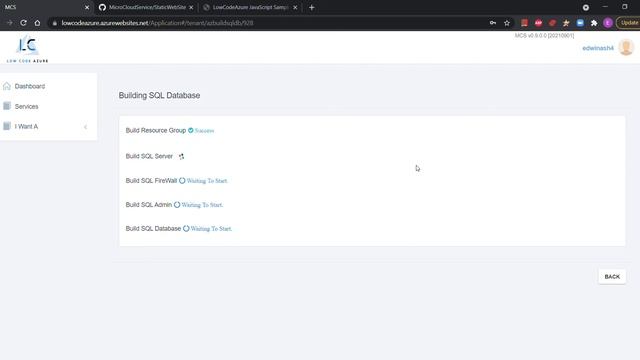
Task: Open the Extensions puzzle icon
Action: click(x=594, y=23)
